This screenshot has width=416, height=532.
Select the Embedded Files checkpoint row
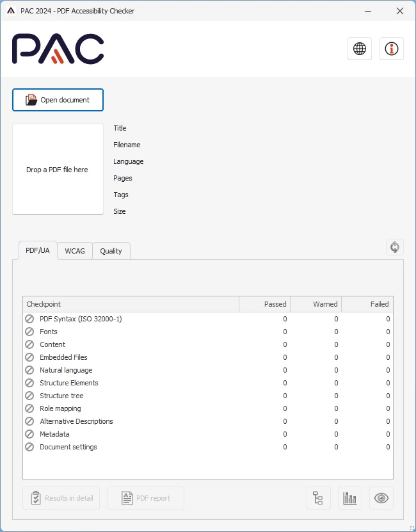point(208,357)
